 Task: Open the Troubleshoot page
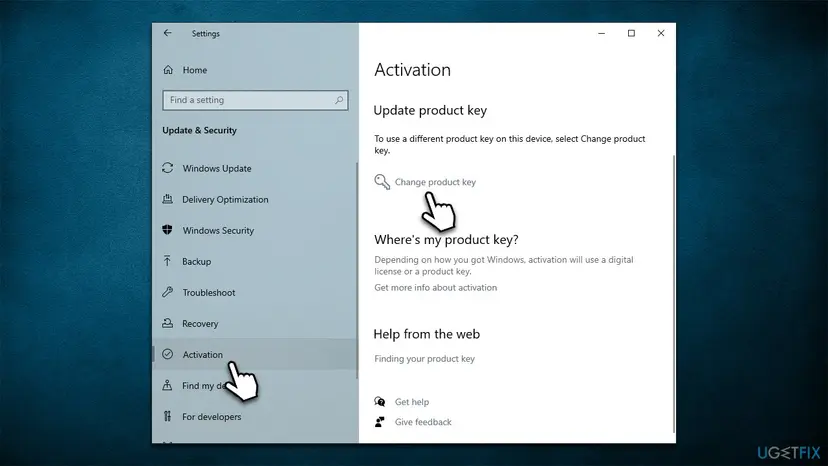(209, 293)
